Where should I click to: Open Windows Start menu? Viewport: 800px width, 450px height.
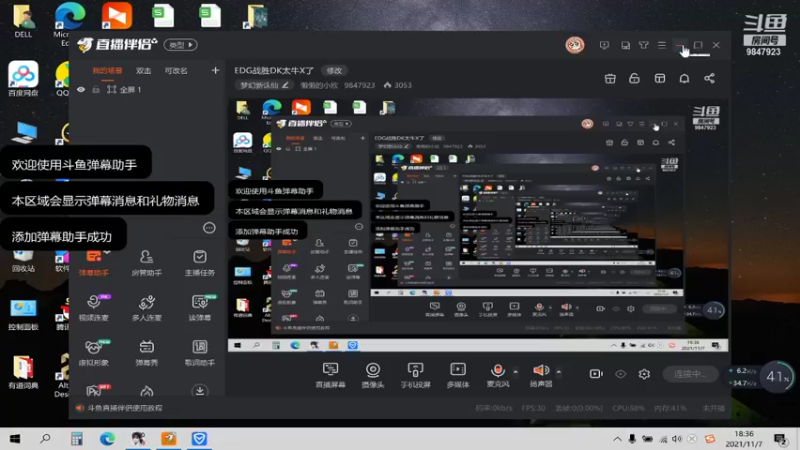[15, 439]
